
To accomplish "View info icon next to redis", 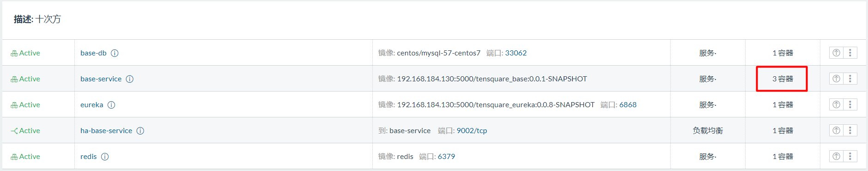I will [105, 157].
